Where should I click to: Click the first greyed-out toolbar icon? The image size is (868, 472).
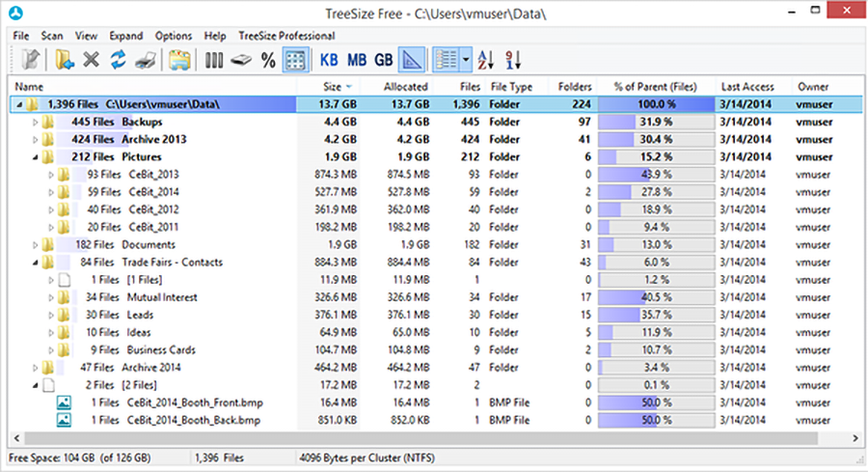point(31,59)
